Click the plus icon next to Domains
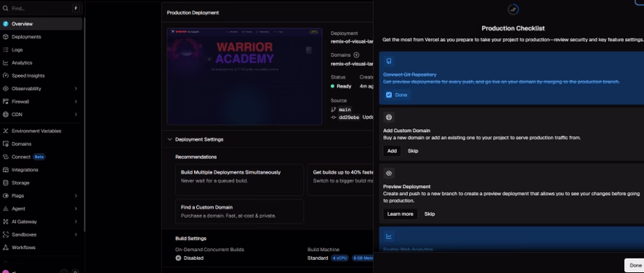The image size is (644, 273). (x=356, y=55)
